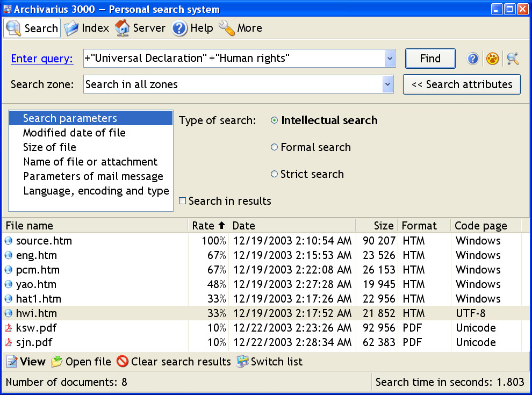Click the magnifier icon next to paw icon
The width and height of the screenshot is (532, 395).
[x=513, y=59]
